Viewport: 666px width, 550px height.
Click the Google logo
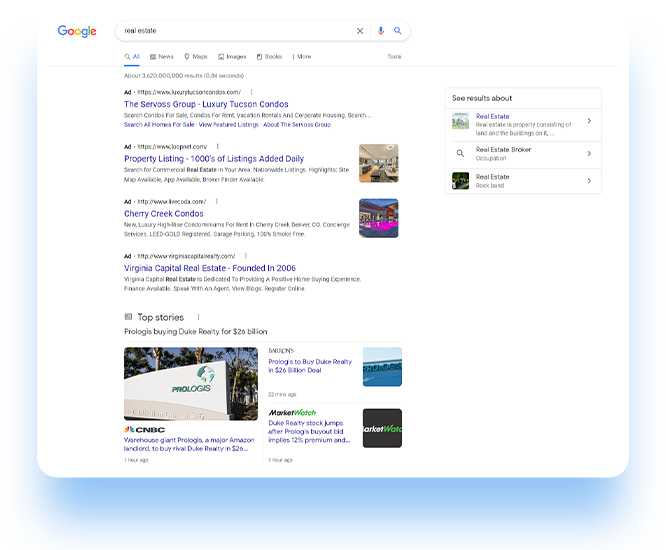pos(77,31)
